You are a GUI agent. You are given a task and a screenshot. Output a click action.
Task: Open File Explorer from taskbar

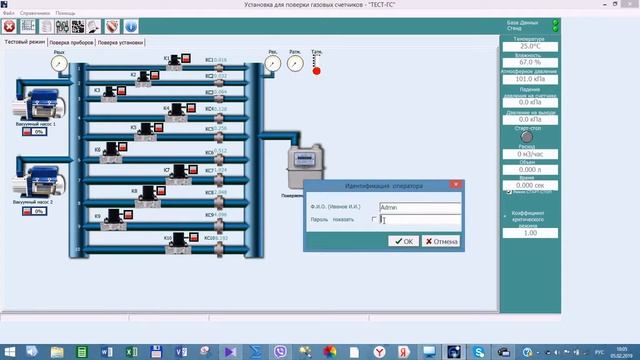point(57,351)
